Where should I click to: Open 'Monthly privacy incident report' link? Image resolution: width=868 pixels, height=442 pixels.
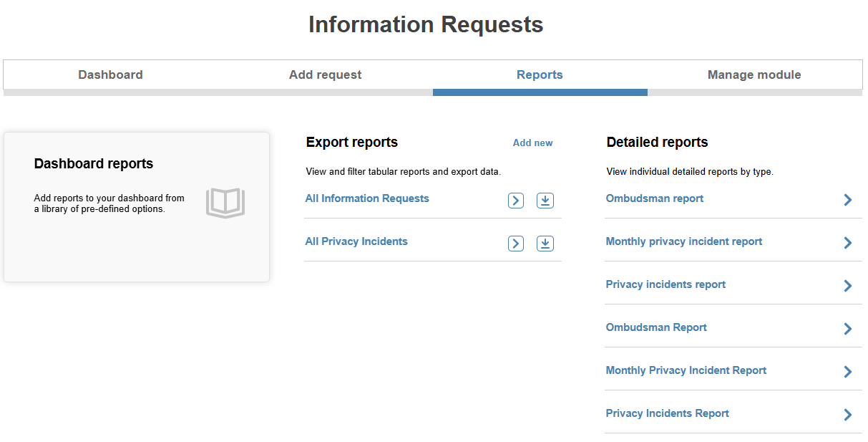684,241
